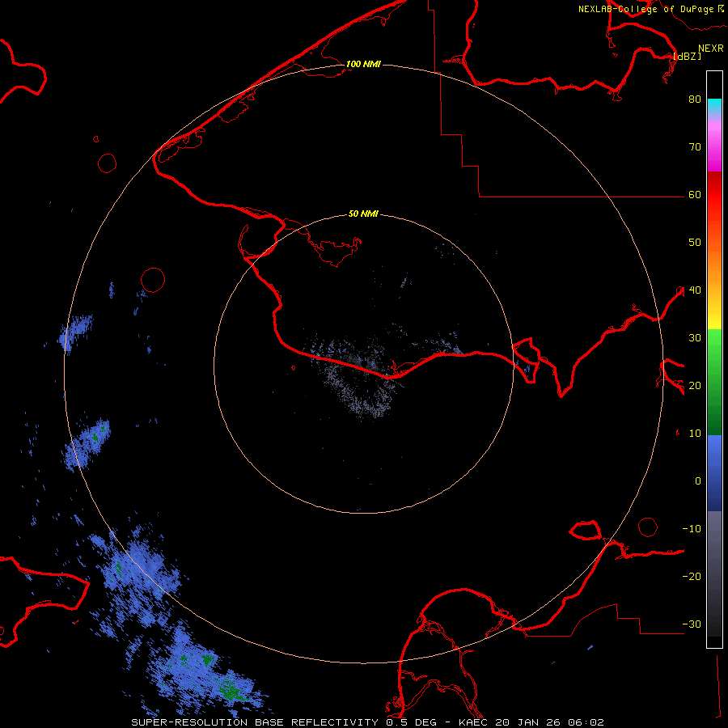
Task: Click the -30 value on the dBZ scale
Action: (692, 624)
